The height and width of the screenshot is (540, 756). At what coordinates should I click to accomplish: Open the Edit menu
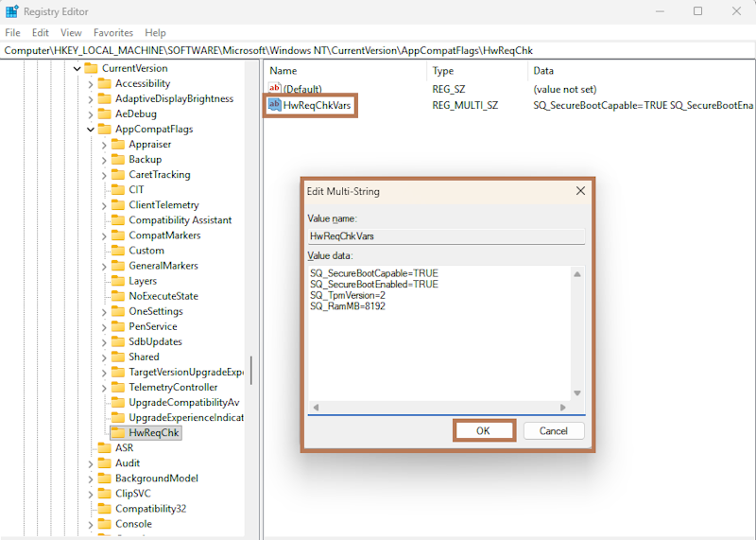41,33
